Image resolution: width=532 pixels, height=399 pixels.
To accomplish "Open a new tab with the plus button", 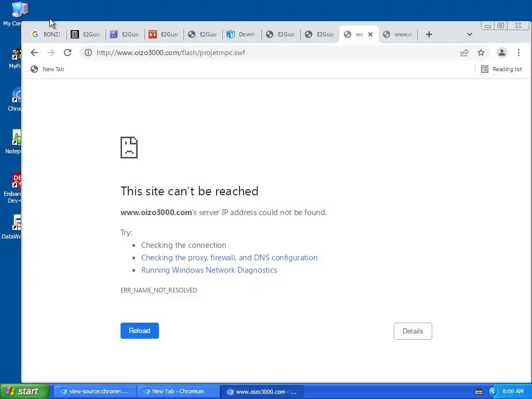I will pos(429,34).
